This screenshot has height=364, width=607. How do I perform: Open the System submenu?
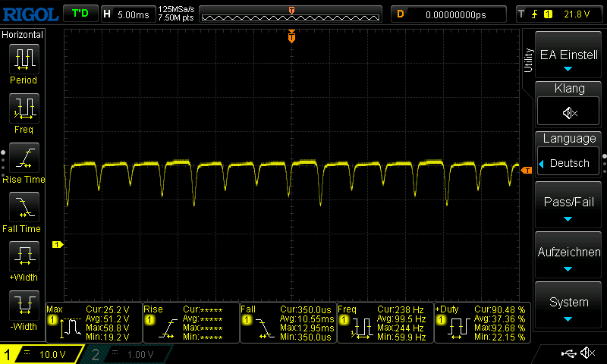pos(568,306)
